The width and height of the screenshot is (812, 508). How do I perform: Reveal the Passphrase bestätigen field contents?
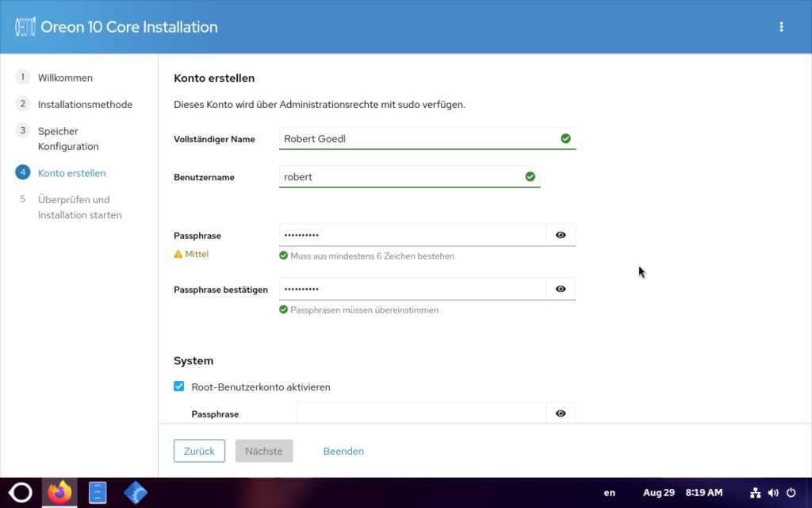(x=561, y=289)
